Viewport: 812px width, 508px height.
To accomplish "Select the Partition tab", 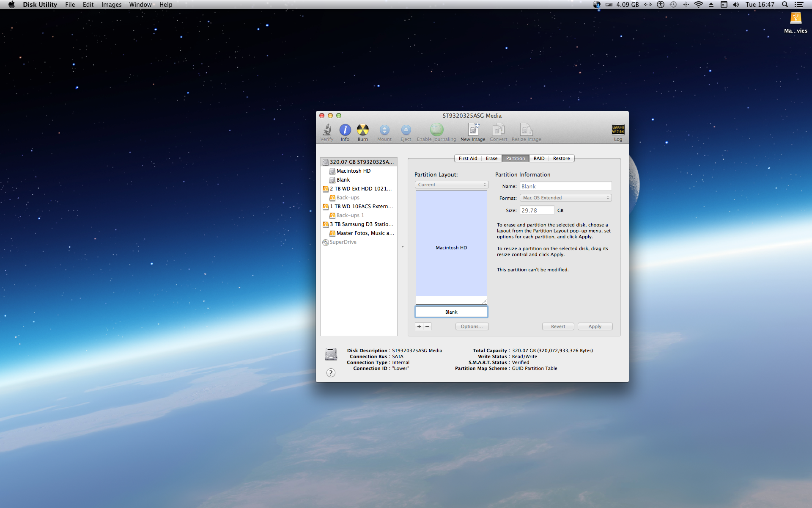I will [x=516, y=158].
